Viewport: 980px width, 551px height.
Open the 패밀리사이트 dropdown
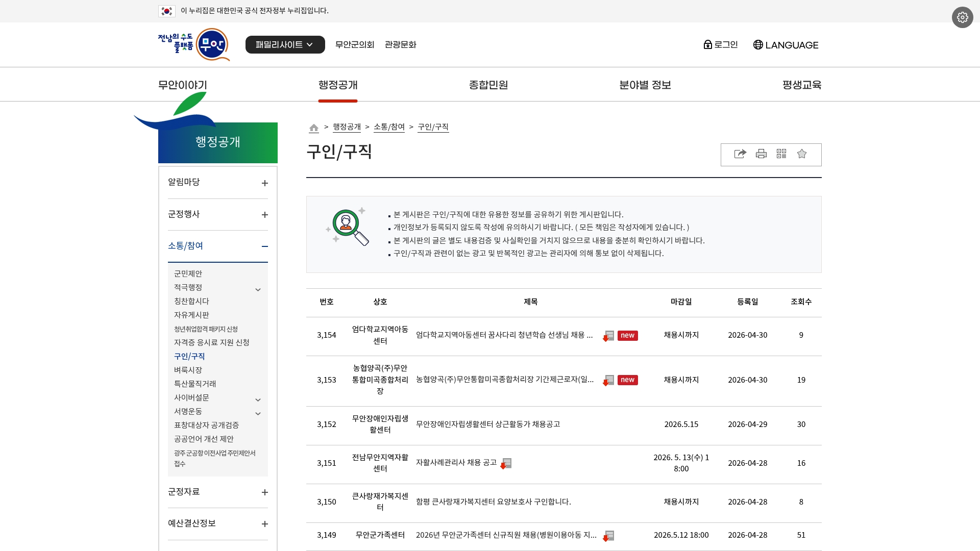(x=285, y=44)
